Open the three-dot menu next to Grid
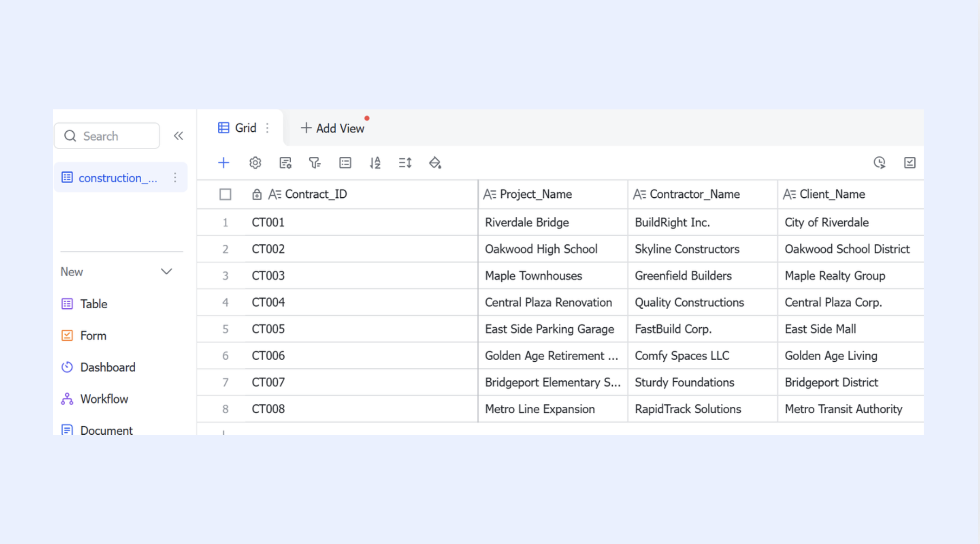The image size is (980, 544). point(267,128)
